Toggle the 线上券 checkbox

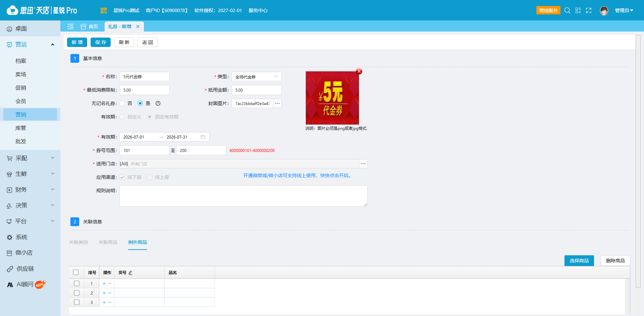coord(150,177)
